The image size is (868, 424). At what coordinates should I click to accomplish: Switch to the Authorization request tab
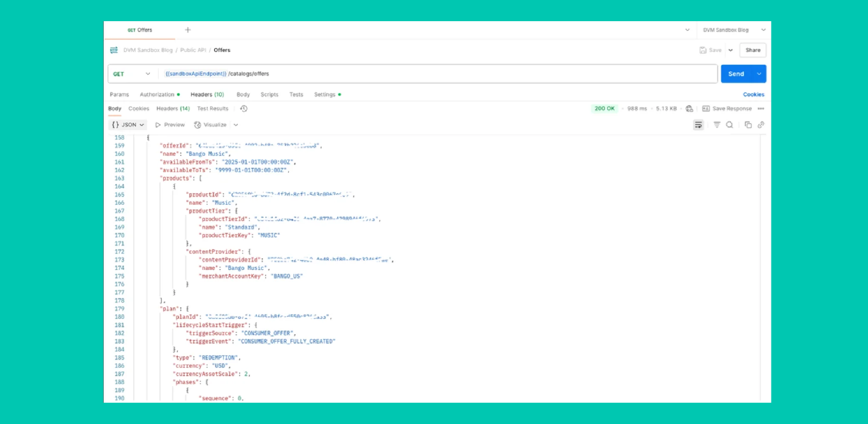point(157,94)
